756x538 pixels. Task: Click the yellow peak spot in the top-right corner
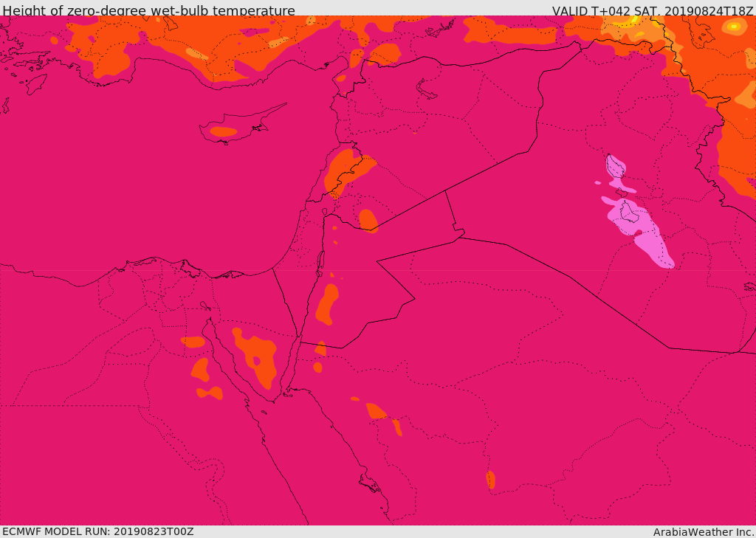(x=733, y=27)
